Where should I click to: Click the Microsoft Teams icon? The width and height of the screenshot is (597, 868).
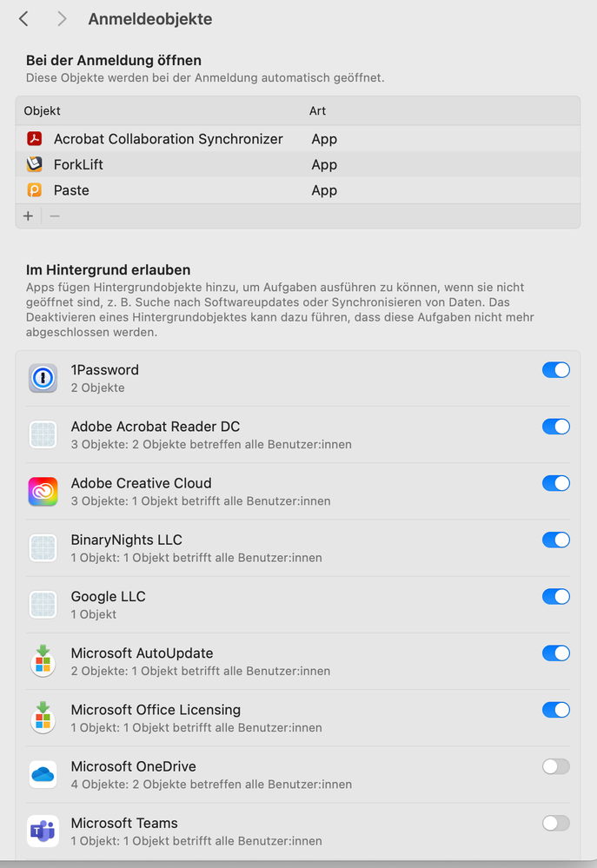[x=43, y=832]
